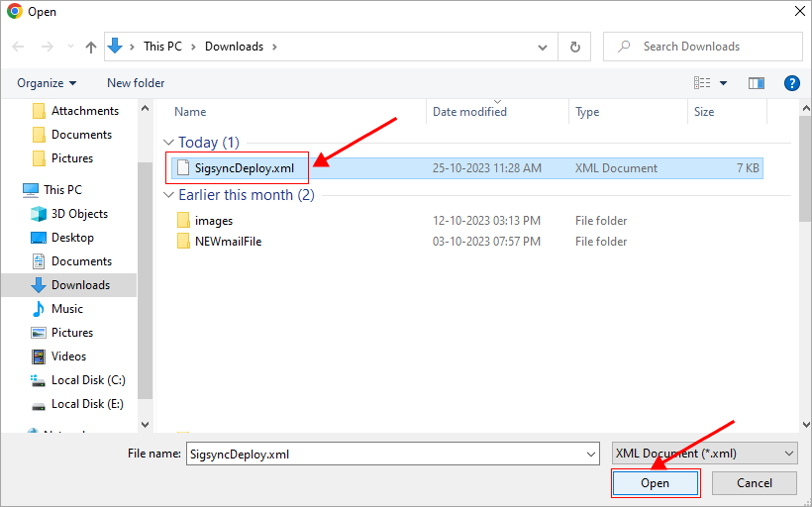
Task: Select 3D Objects in sidebar
Action: 79,214
